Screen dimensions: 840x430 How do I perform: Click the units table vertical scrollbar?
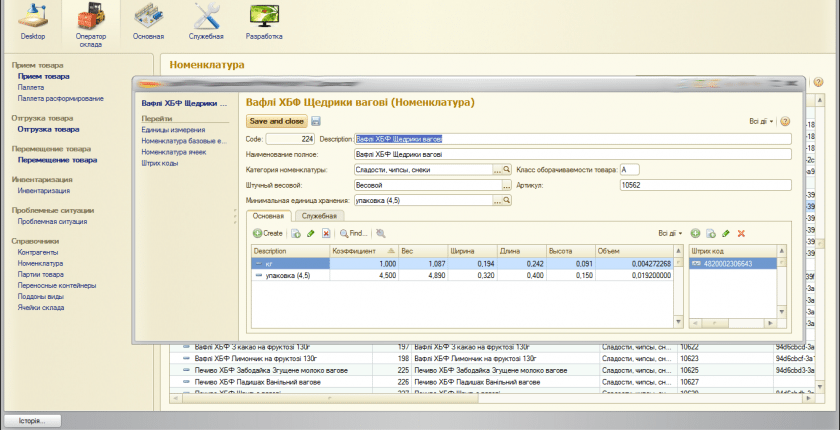[x=679, y=286]
